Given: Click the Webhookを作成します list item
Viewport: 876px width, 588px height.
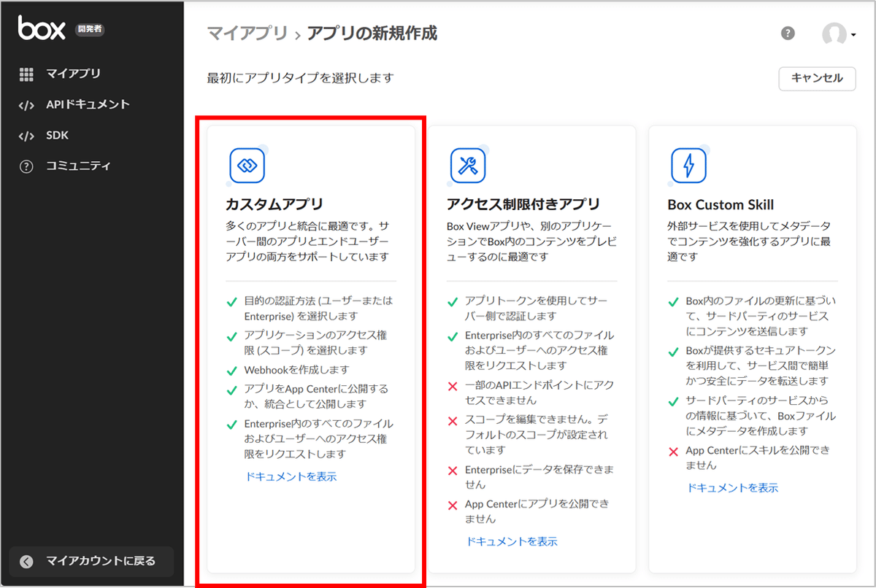Looking at the screenshot, I should [x=297, y=370].
